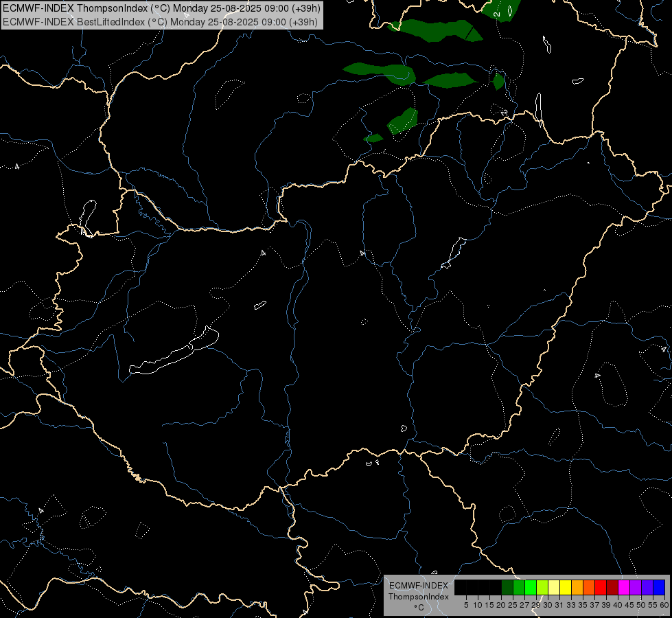This screenshot has height=618, width=672.
Task: Select the dark green 20–25 legend swatch
Action: (x=507, y=587)
